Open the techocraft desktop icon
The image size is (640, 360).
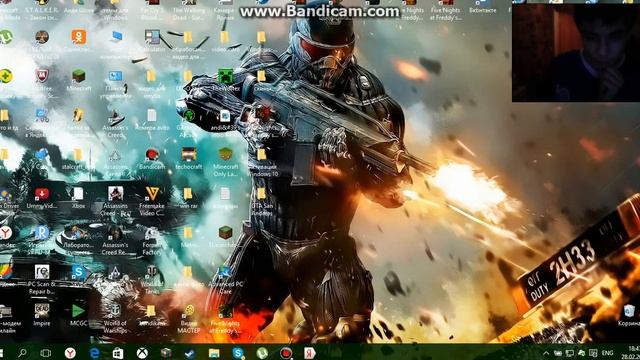click(189, 159)
